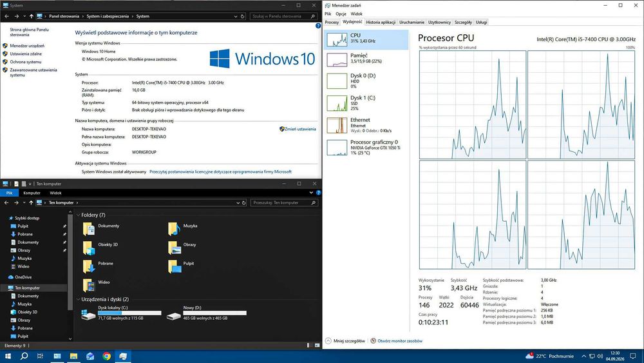
Task: Open the Usługi tab
Action: click(481, 22)
